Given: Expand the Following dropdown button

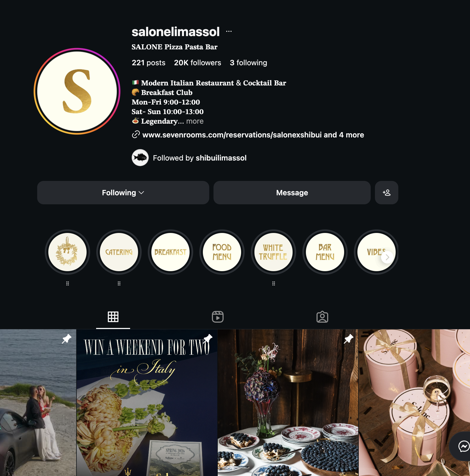Looking at the screenshot, I should click(x=123, y=193).
